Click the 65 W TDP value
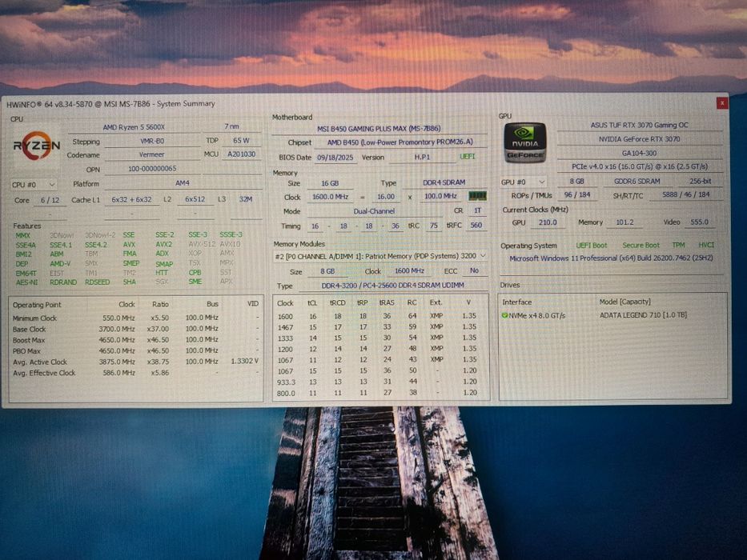 241,141
